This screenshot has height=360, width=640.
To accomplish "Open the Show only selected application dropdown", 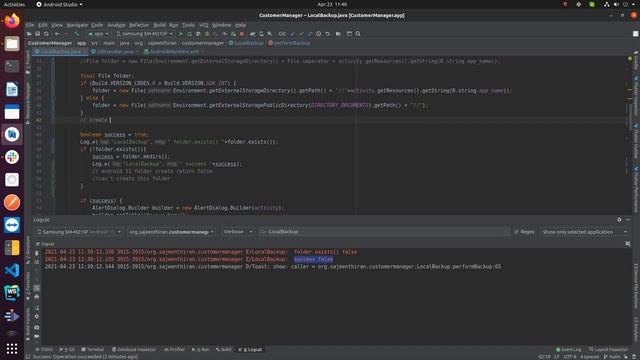I will (x=584, y=232).
